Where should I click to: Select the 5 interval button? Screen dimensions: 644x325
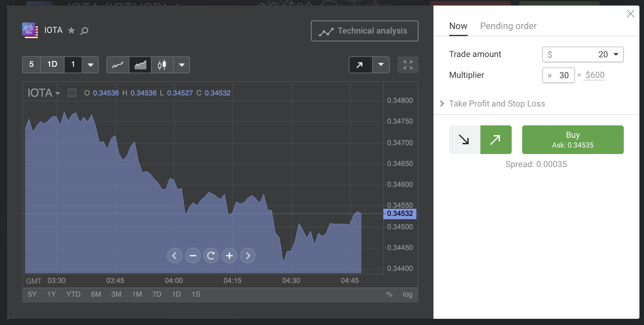click(31, 64)
